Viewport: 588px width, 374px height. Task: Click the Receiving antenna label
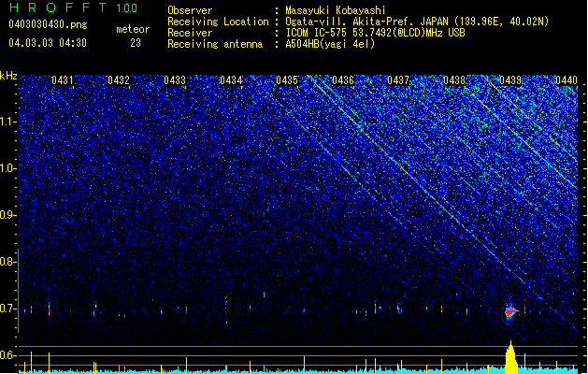215,44
